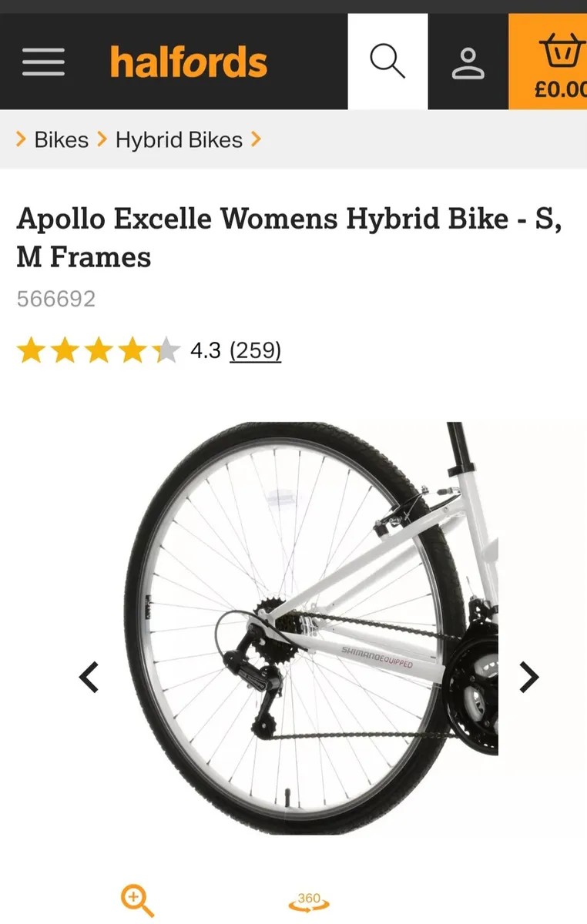
Task: Open the hamburger navigation menu
Action: 43,62
